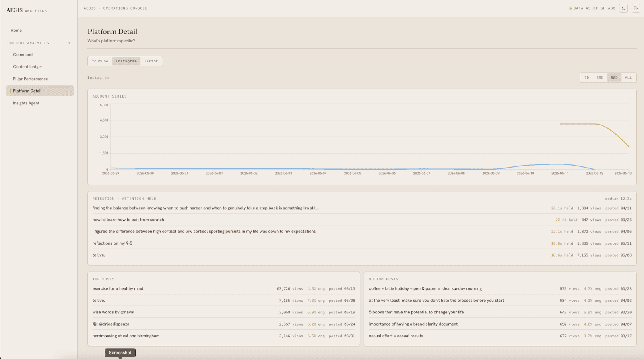Click '7.3% eng' in Top Posts
Viewport: 644px width, 359px height.
[x=316, y=301]
